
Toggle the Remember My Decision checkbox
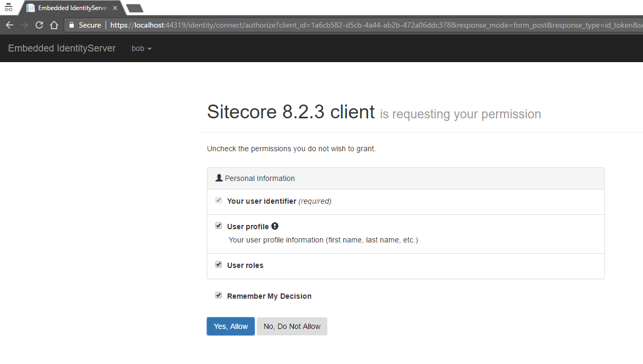[219, 295]
